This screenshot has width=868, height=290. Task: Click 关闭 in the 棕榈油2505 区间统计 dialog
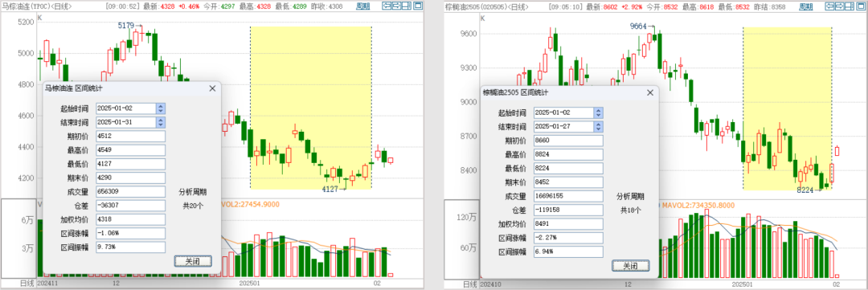coord(631,266)
